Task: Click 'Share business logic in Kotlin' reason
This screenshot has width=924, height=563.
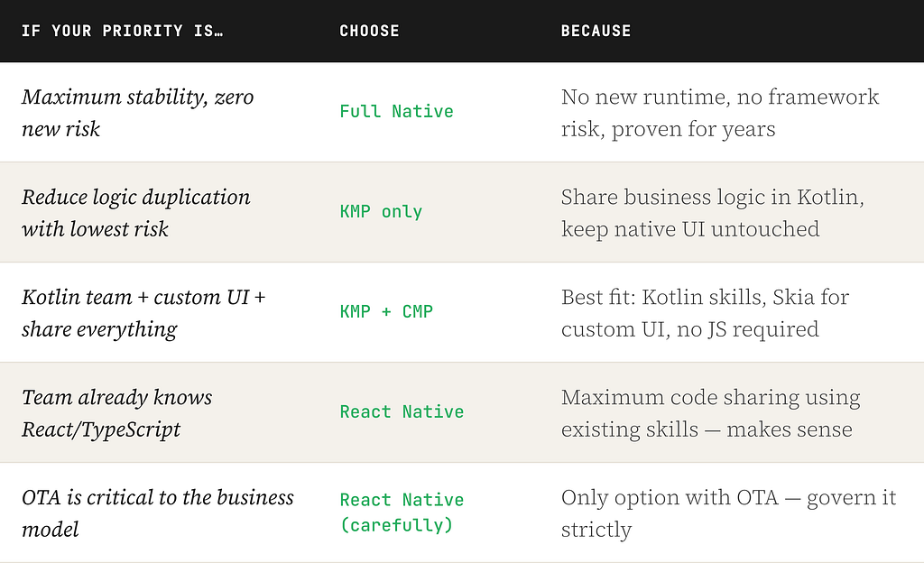Action: click(x=713, y=197)
